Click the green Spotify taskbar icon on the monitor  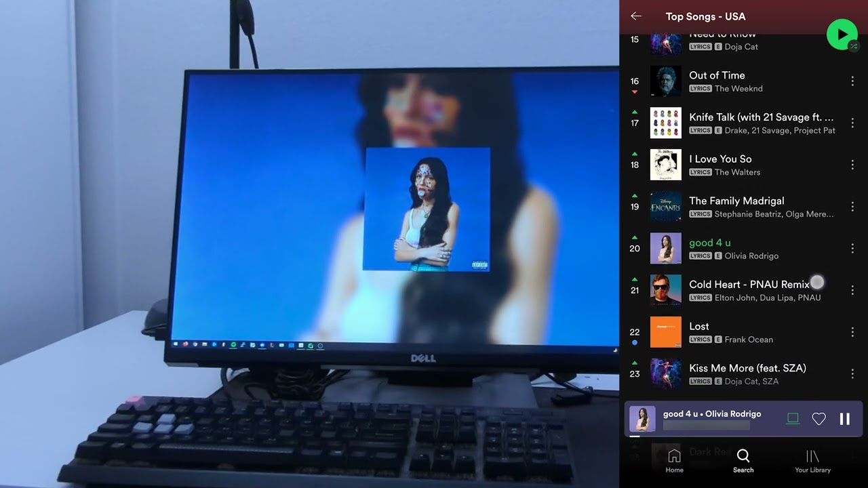click(233, 345)
